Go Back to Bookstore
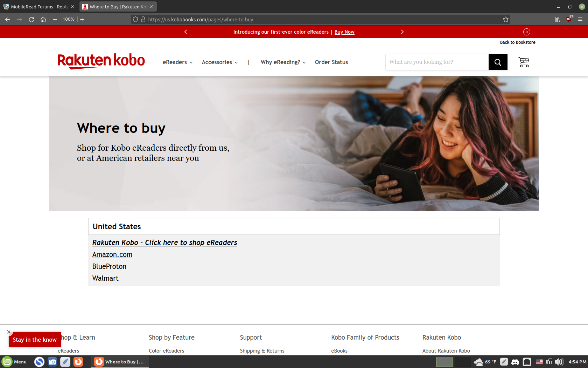This screenshot has height=368, width=588. tap(518, 42)
